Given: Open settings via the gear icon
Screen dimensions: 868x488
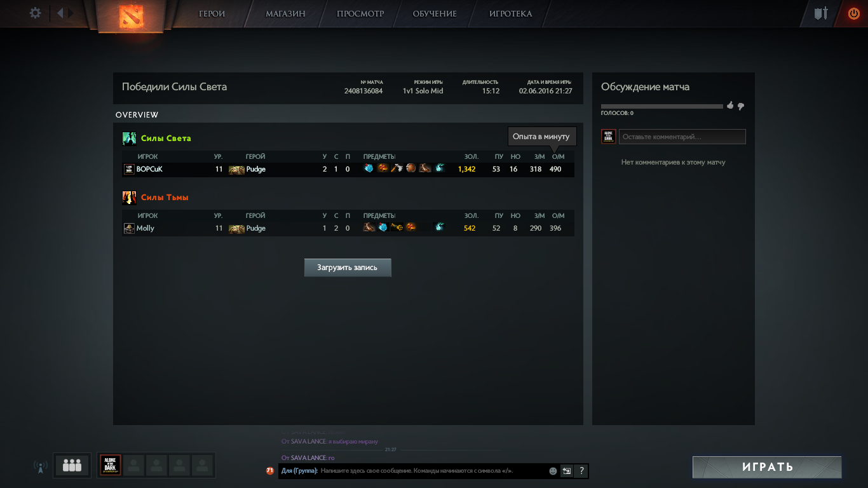Looking at the screenshot, I should click(36, 13).
